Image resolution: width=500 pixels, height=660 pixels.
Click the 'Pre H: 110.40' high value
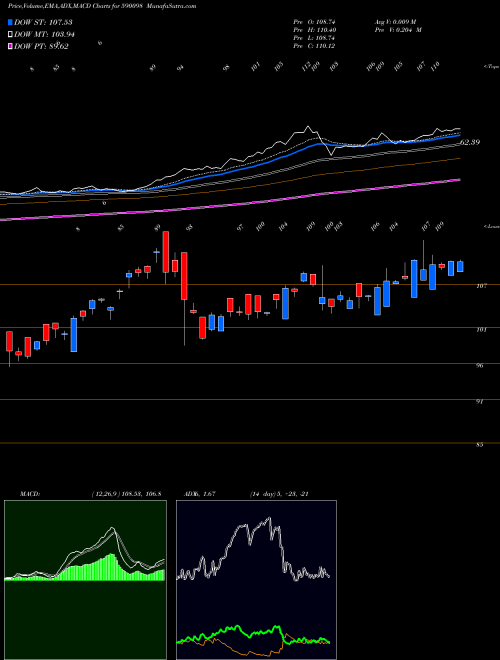click(314, 30)
